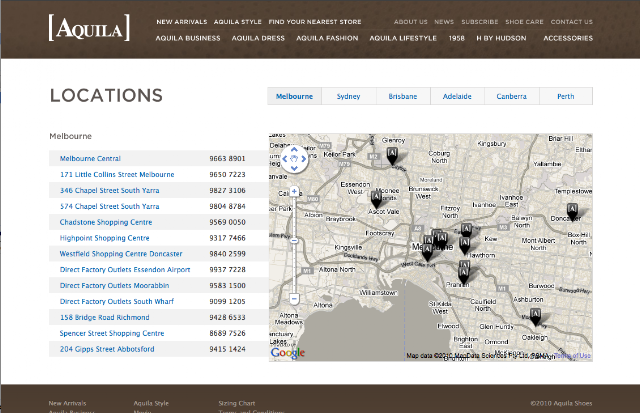Click the zoom slider handle on the map
This screenshot has height=413, width=640.
[294, 241]
